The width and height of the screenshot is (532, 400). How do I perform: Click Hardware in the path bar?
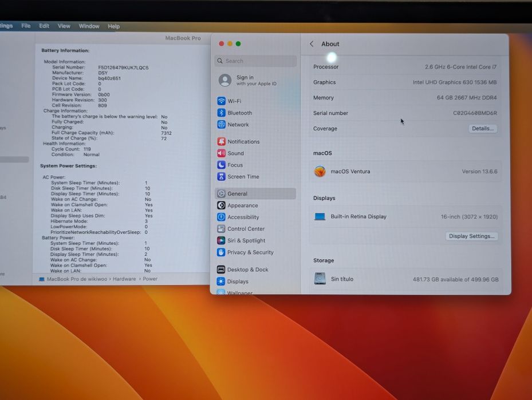(x=124, y=279)
